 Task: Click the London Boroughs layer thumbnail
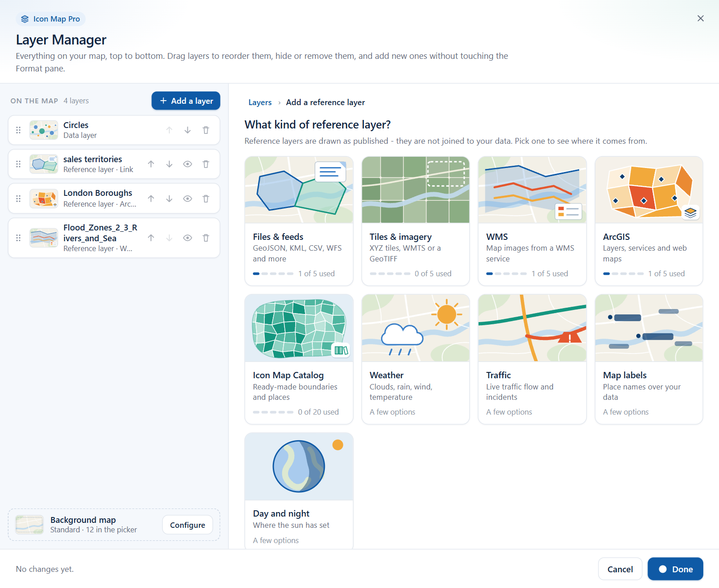pyautogui.click(x=44, y=199)
